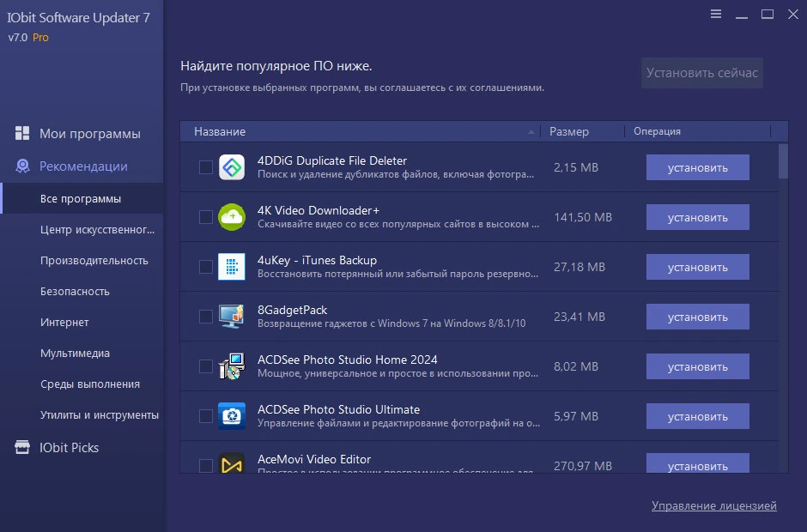Install 4uKey - iTunes Backup

click(697, 267)
